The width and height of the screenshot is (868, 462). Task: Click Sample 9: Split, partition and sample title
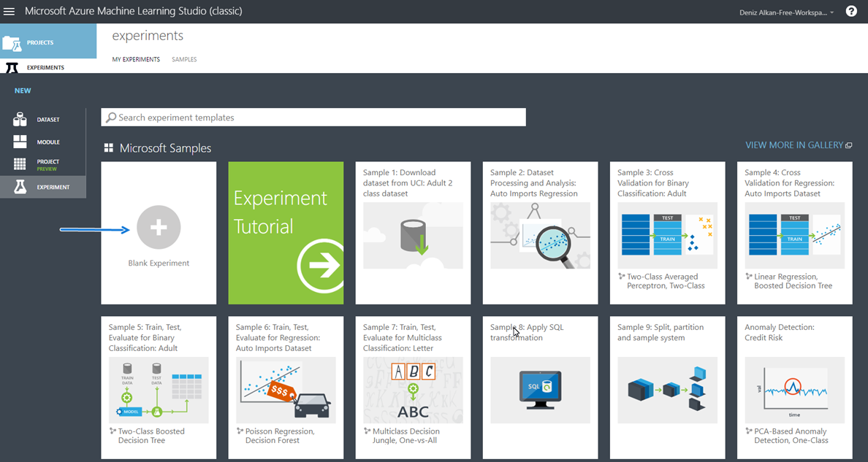660,333
